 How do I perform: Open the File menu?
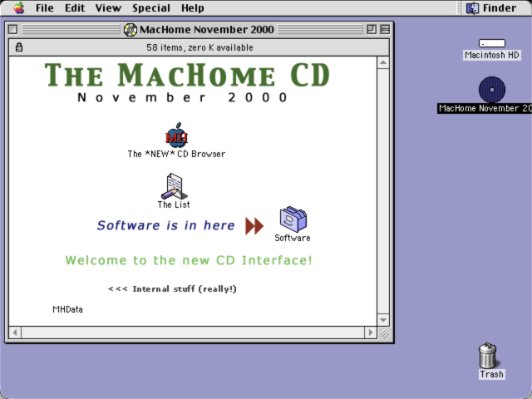[45, 7]
